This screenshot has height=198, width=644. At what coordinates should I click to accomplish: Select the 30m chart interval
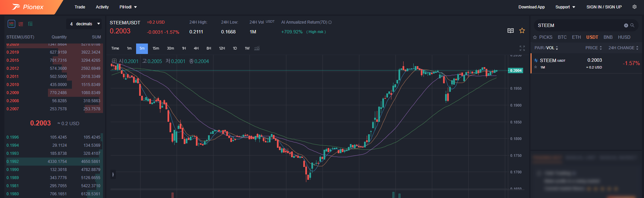tap(171, 49)
